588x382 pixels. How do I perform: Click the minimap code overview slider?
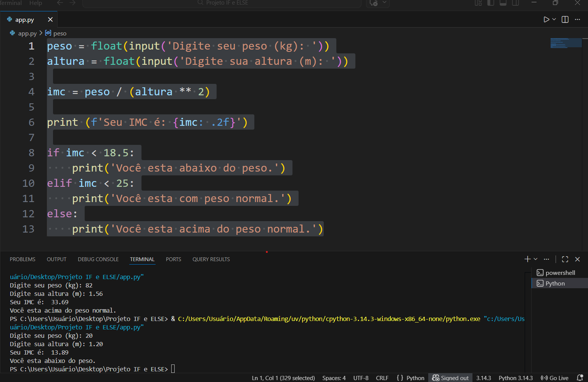pyautogui.click(x=566, y=43)
